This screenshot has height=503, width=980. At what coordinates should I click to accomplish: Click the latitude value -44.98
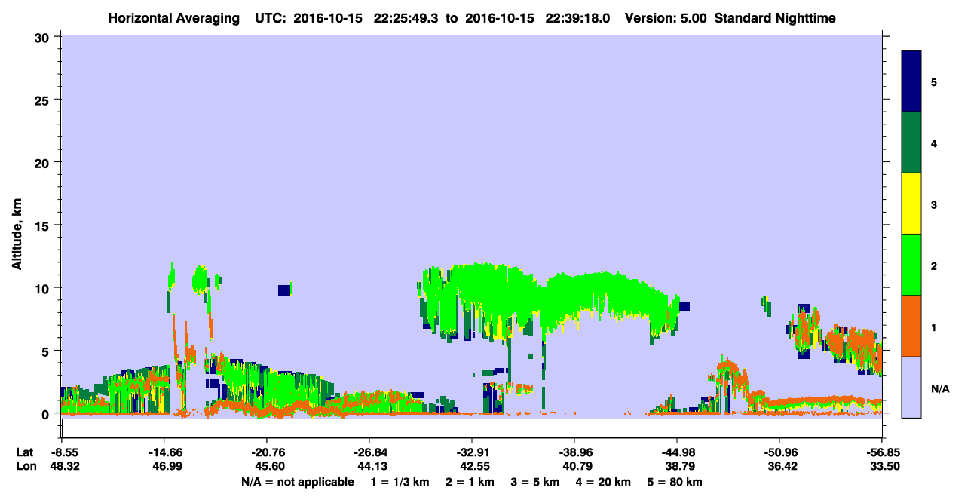[x=676, y=452]
